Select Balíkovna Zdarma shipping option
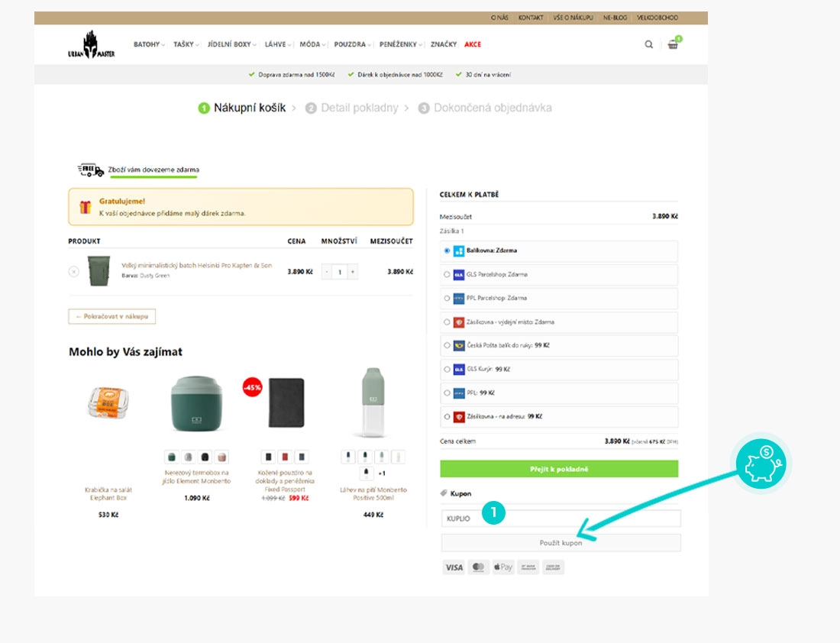 coord(447,250)
